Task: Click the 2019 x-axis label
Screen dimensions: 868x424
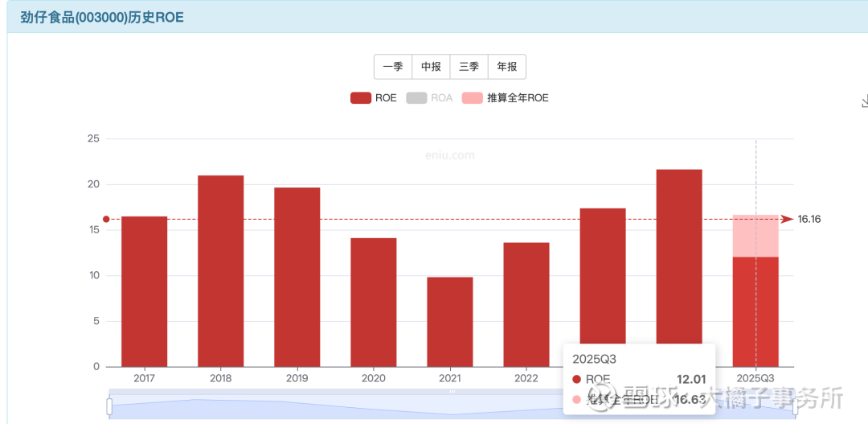Action: [x=297, y=379]
